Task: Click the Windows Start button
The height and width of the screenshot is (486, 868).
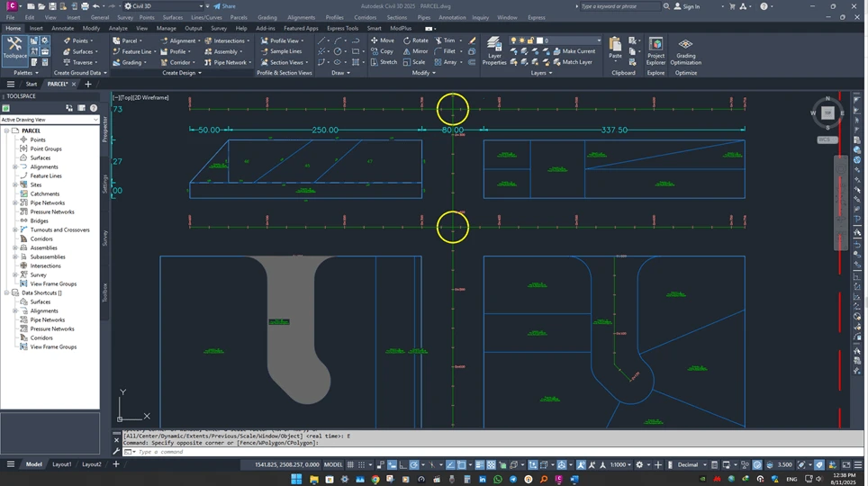Action: 297,480
